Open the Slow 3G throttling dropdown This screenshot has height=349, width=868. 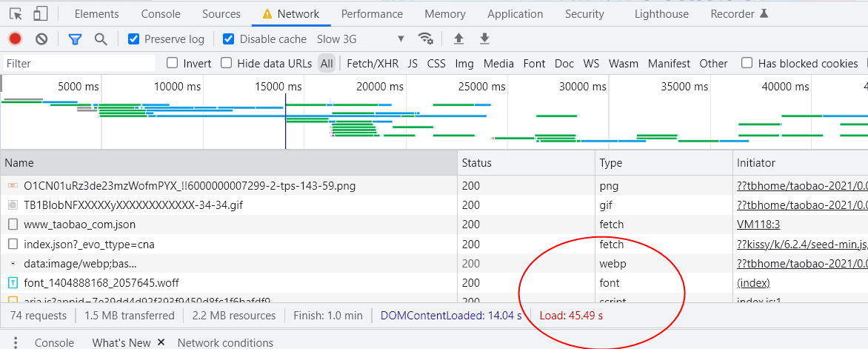361,39
